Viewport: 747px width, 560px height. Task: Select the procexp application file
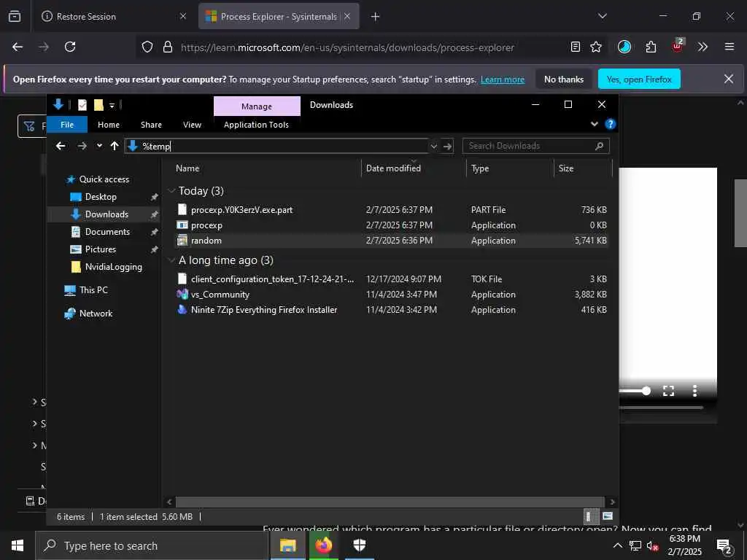pyautogui.click(x=392, y=225)
